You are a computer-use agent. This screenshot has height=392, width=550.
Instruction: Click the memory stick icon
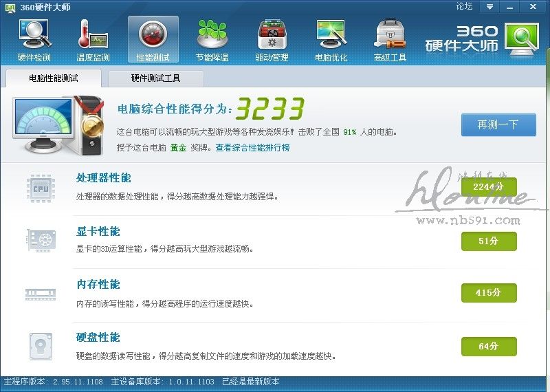[x=41, y=294]
